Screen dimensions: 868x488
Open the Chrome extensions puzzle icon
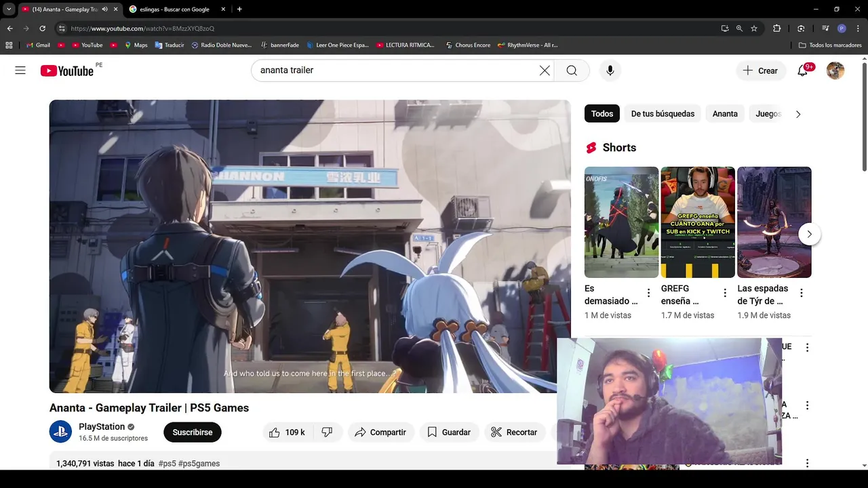click(x=777, y=28)
